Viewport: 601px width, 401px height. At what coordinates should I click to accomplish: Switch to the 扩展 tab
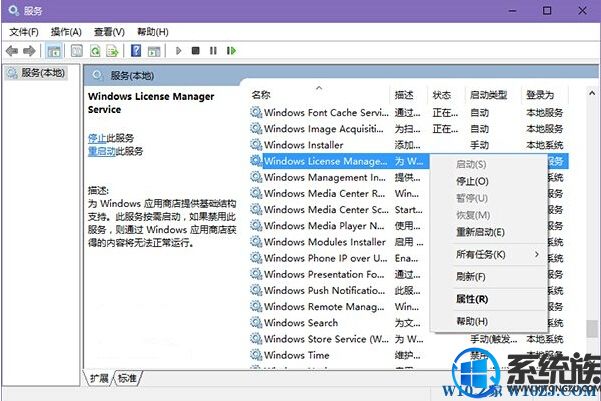(99, 378)
